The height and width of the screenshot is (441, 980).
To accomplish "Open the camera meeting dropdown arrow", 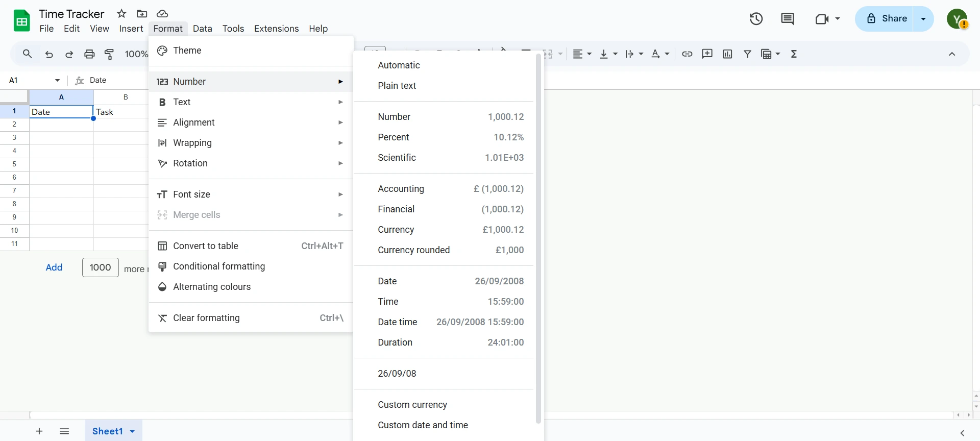I will tap(838, 19).
